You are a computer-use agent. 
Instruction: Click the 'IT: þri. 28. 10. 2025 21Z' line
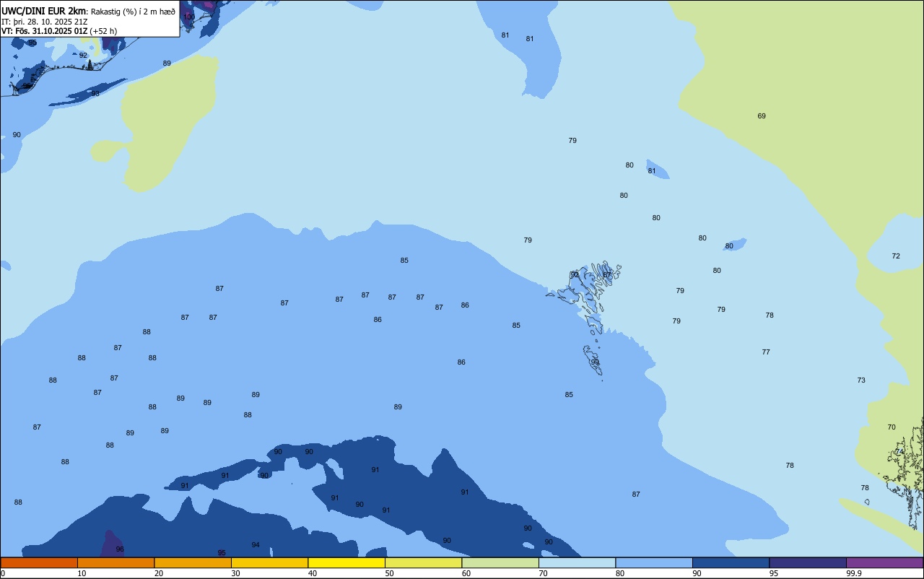pos(45,22)
